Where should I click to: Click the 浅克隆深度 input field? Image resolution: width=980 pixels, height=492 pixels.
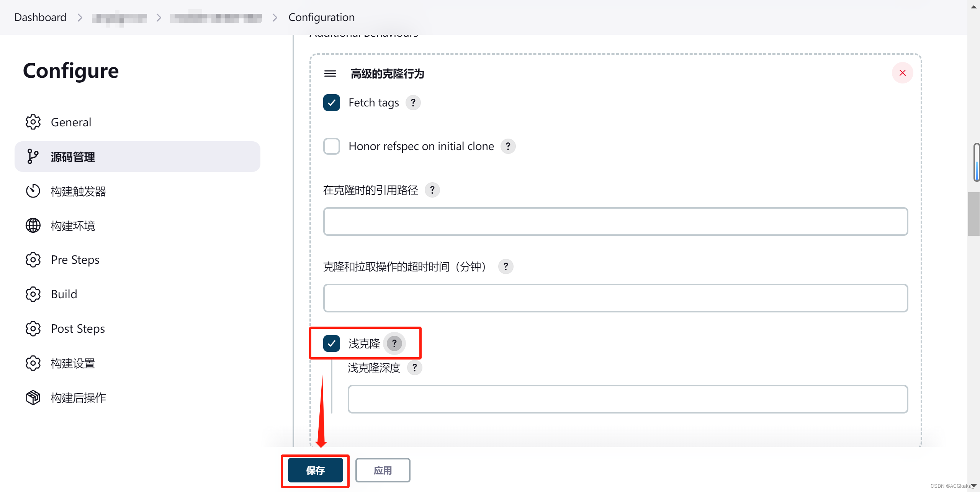coord(627,399)
